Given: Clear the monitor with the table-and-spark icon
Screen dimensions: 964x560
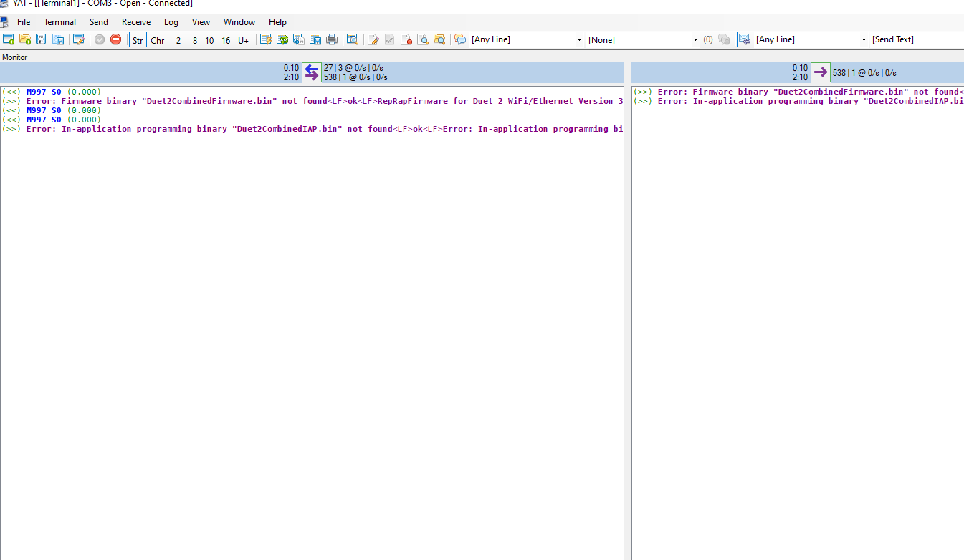Looking at the screenshot, I should [266, 39].
